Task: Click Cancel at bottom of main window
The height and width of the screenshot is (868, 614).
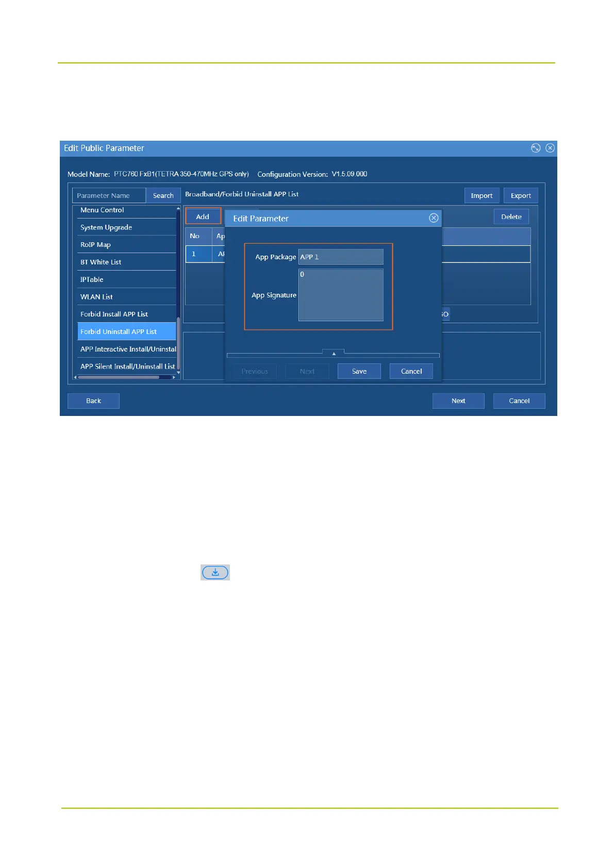Action: point(519,400)
